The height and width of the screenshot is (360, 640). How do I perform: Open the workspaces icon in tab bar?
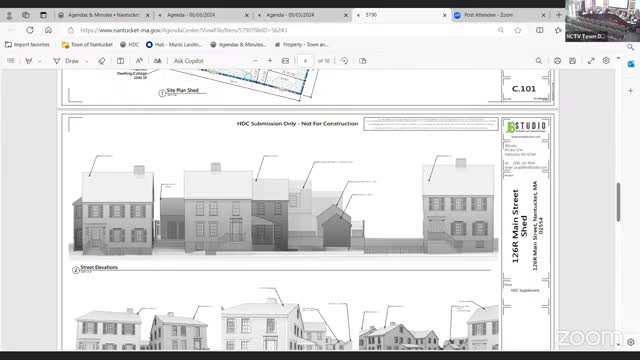pyautogui.click(x=26, y=15)
